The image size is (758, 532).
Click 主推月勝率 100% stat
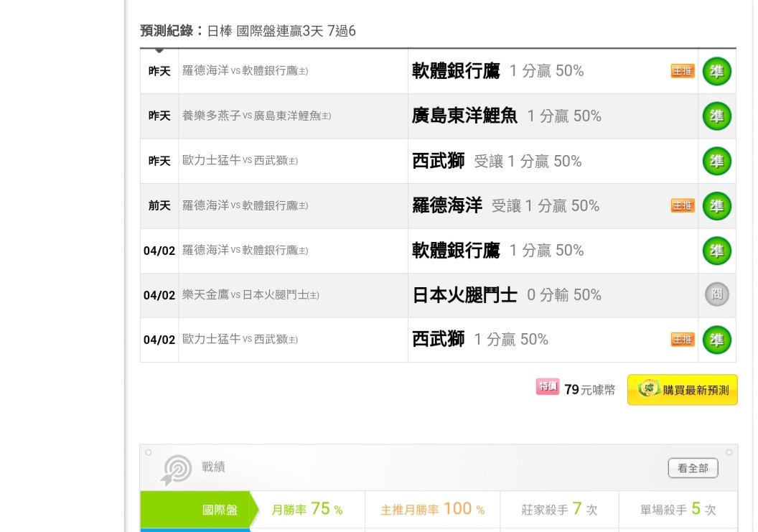[433, 509]
